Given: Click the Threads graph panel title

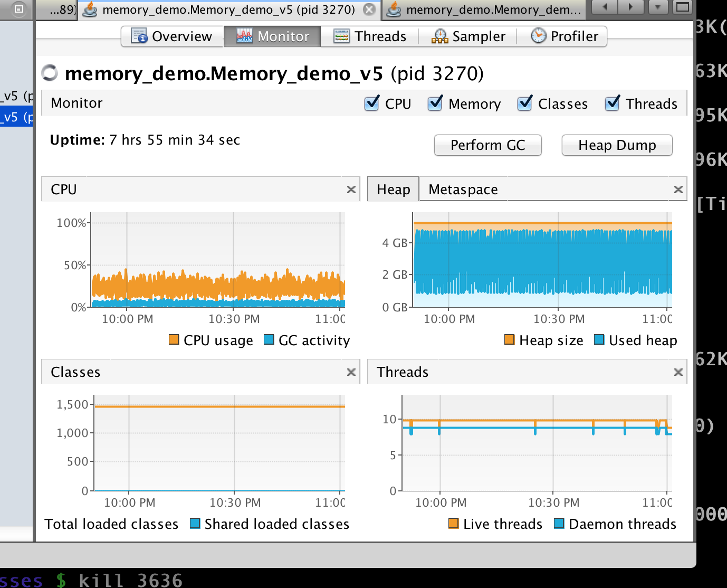Looking at the screenshot, I should (403, 372).
